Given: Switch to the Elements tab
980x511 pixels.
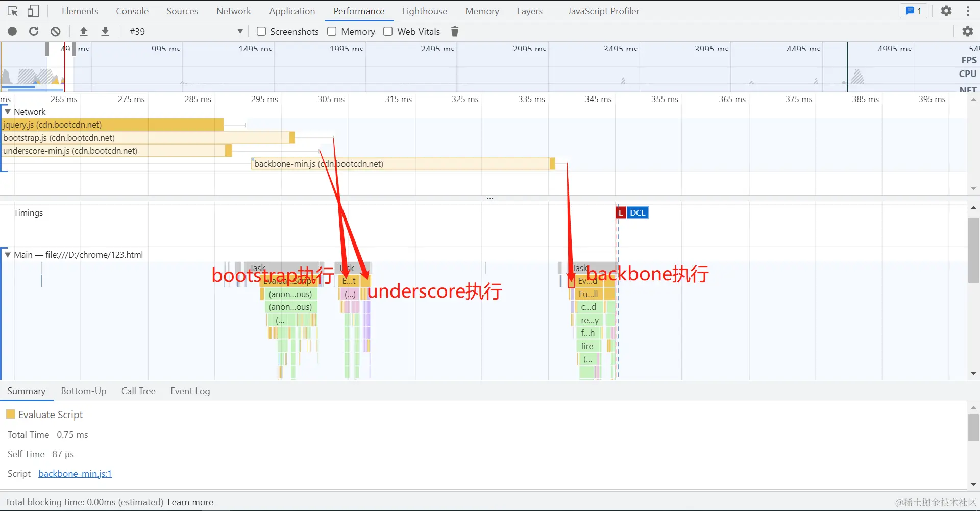Looking at the screenshot, I should point(80,11).
